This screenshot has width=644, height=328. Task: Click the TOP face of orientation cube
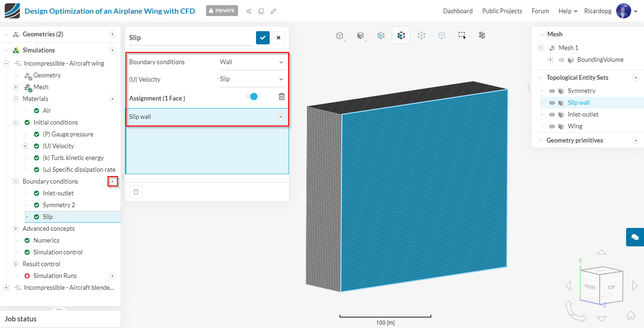(x=611, y=286)
